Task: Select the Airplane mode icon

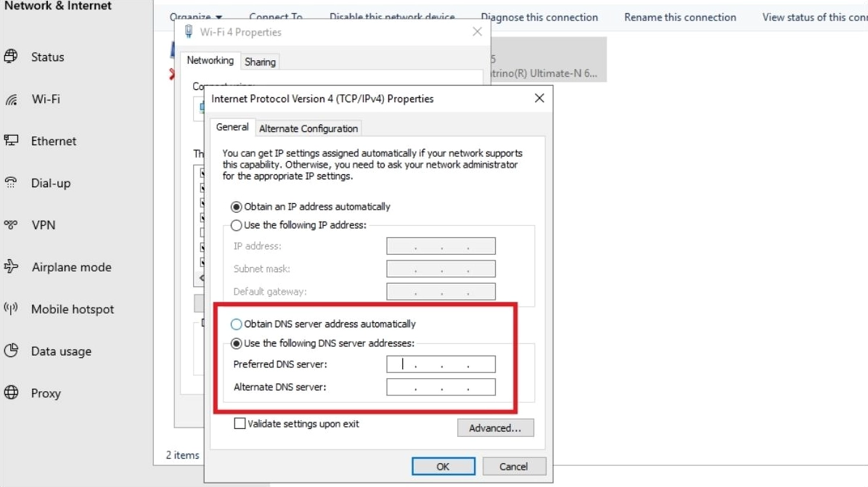Action: [11, 267]
